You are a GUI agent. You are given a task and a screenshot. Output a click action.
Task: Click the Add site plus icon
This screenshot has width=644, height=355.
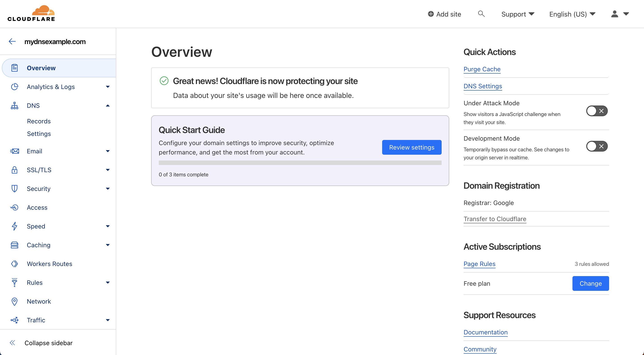point(431,14)
